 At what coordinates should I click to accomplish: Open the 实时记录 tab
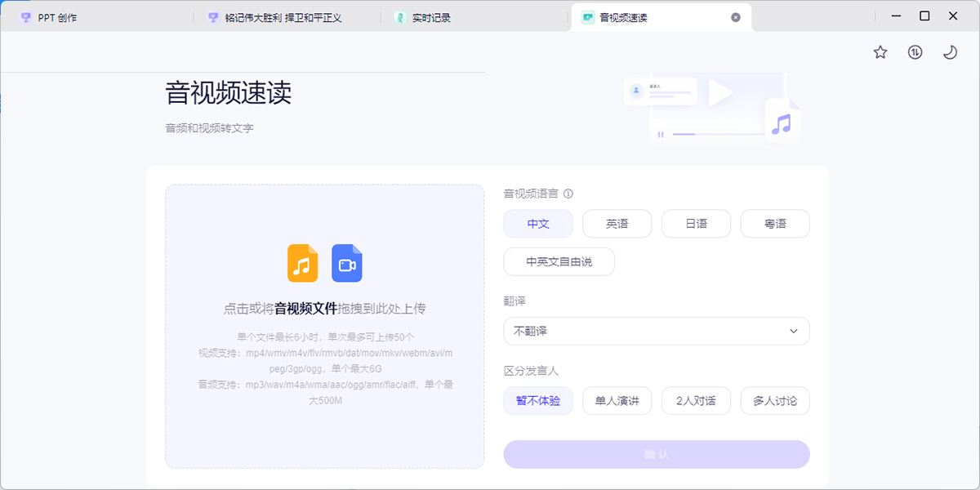coord(431,17)
